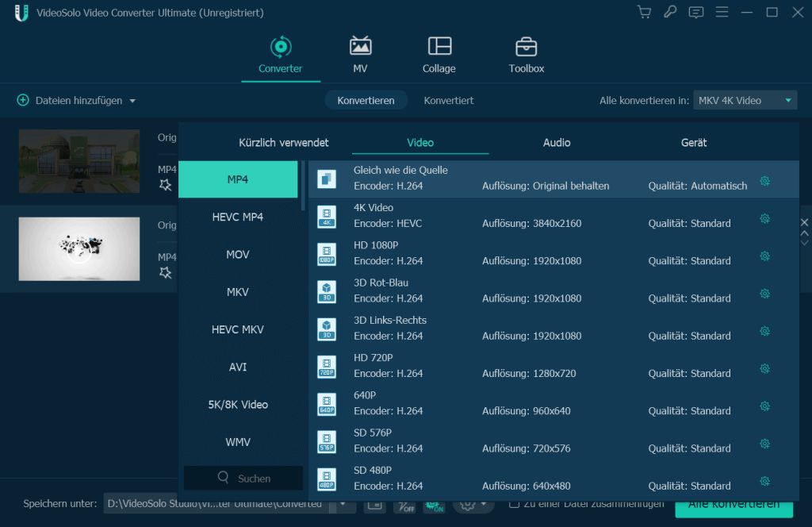Open settings gear for 3D Rot-Blau preset
The height and width of the screenshot is (527, 812).
764,294
